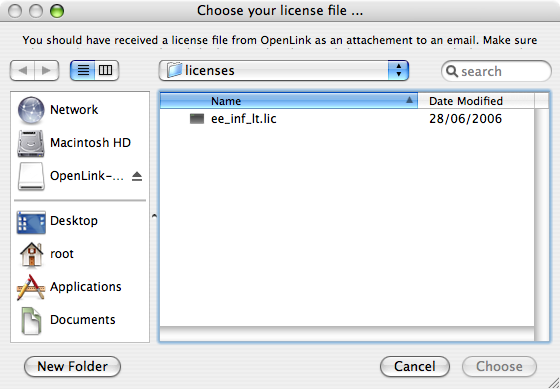Viewport: 560px width, 389px height.
Task: Cancel the license file dialog
Action: pyautogui.click(x=415, y=366)
